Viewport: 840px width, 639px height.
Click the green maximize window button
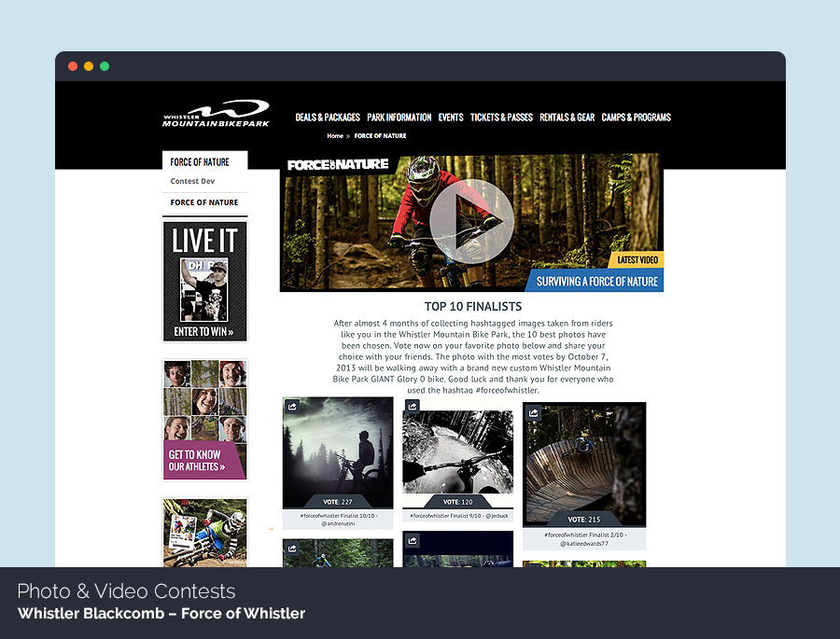tap(105, 66)
